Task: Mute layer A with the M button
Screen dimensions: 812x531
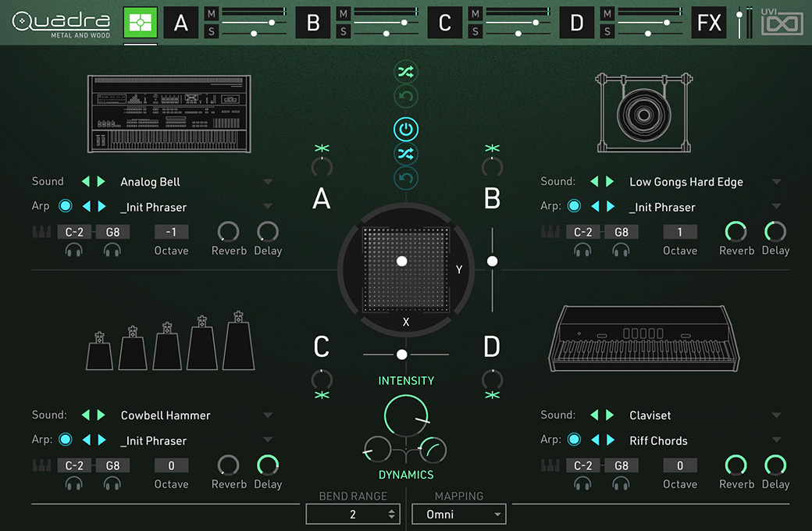Action: point(211,13)
